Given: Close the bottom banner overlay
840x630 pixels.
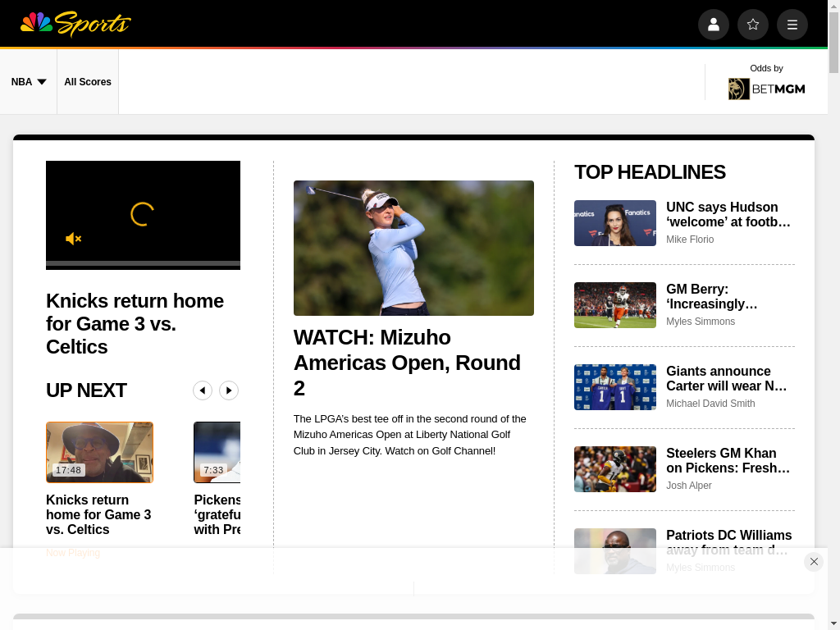Looking at the screenshot, I should tap(814, 561).
